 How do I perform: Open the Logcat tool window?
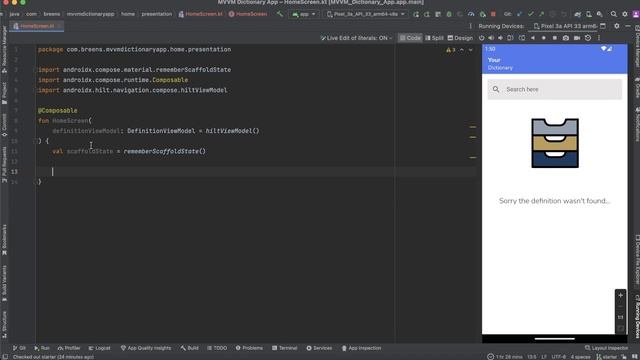[99, 348]
